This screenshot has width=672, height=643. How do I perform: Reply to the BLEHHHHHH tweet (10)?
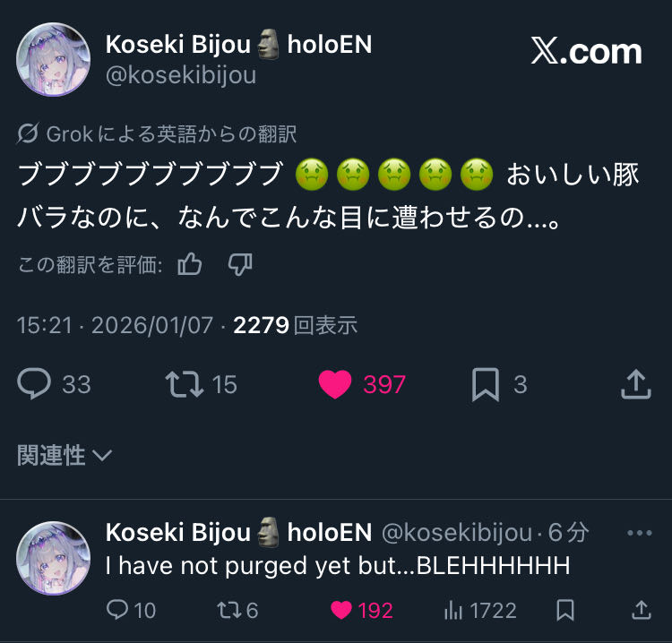tap(131, 610)
